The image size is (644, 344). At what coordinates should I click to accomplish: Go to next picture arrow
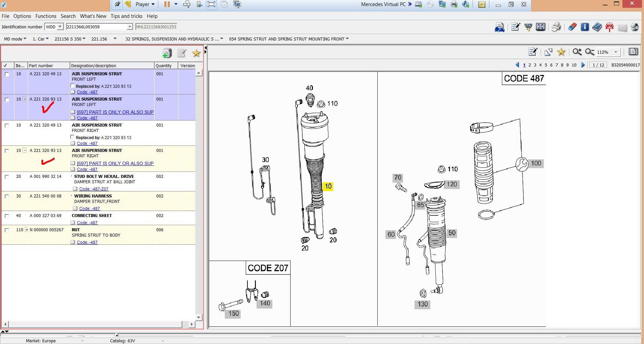click(583, 65)
